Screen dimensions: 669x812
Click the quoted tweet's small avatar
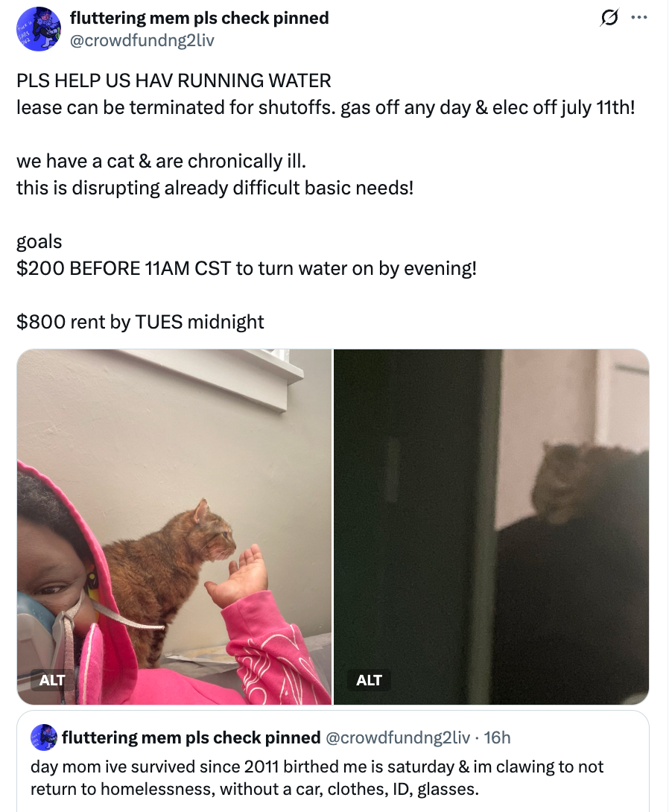click(x=44, y=737)
